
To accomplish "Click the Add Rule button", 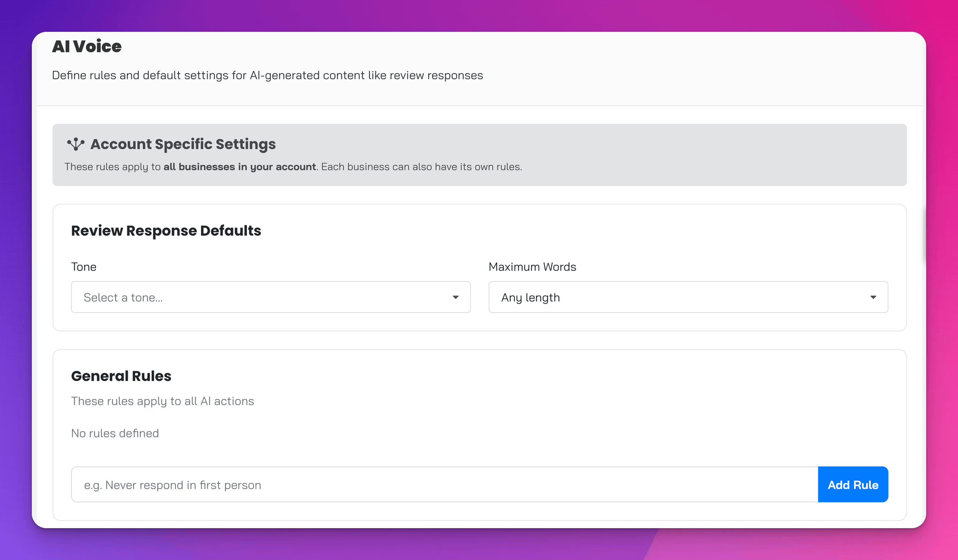I will point(853,485).
